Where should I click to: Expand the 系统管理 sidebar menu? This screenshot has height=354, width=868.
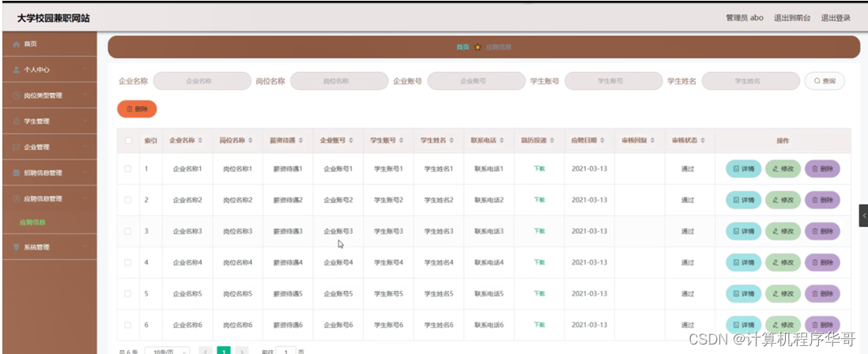[85, 247]
